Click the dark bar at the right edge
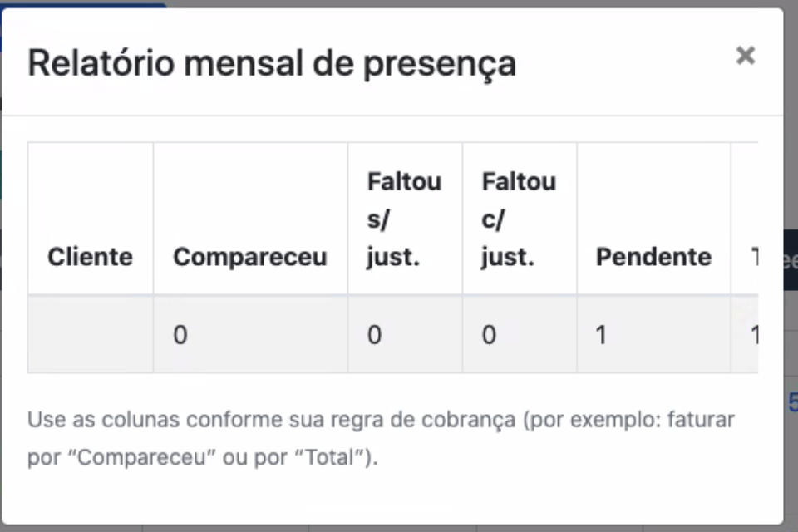The width and height of the screenshot is (798, 532). point(791,262)
